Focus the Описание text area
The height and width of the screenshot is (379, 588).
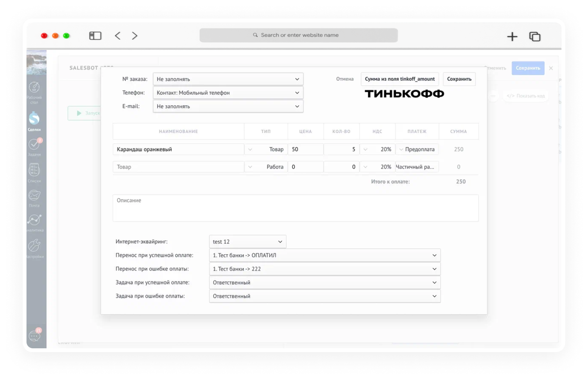tap(296, 208)
